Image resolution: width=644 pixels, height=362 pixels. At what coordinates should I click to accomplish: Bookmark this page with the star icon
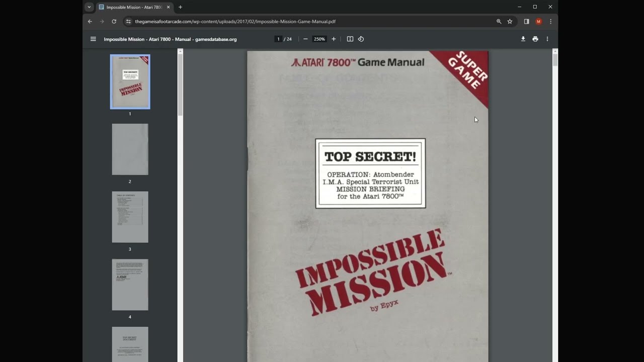(510, 22)
